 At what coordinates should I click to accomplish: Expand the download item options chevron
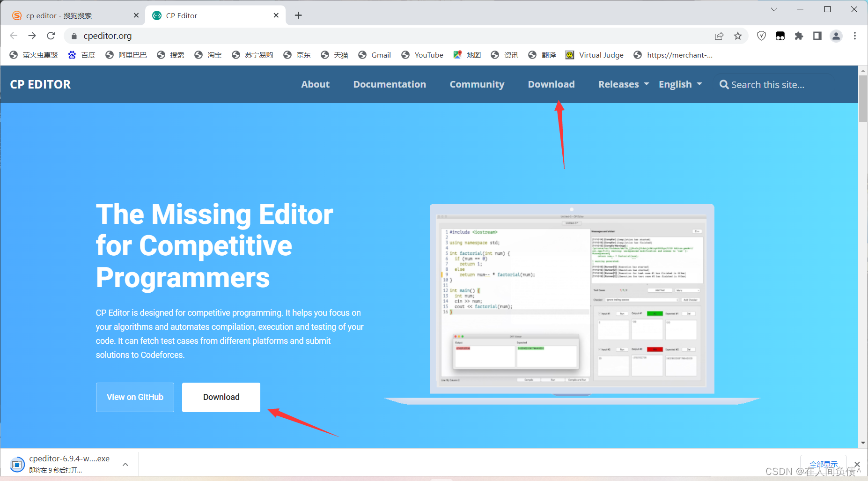click(x=125, y=464)
